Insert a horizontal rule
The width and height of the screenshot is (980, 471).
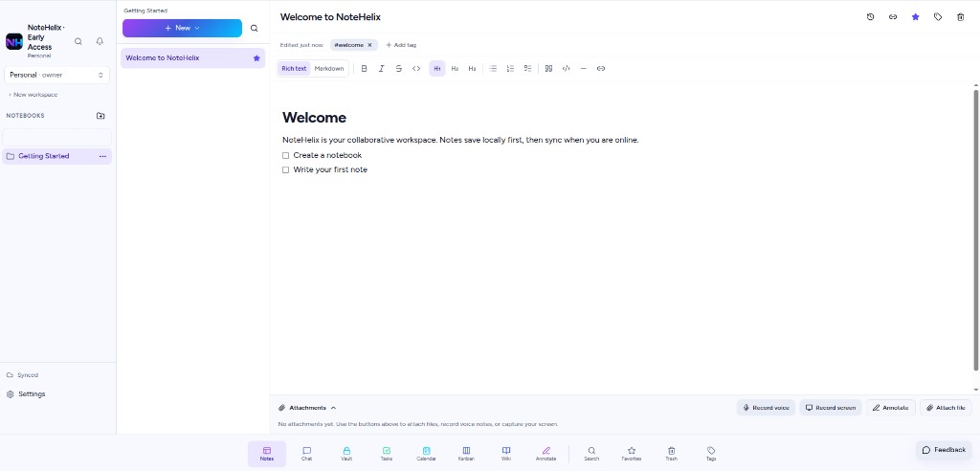[x=583, y=69]
